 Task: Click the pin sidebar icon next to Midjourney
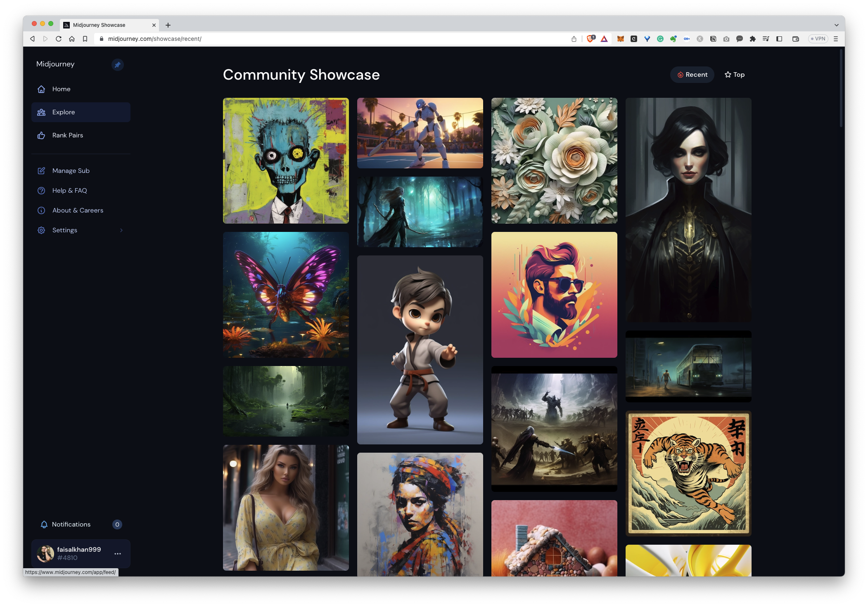[118, 65]
